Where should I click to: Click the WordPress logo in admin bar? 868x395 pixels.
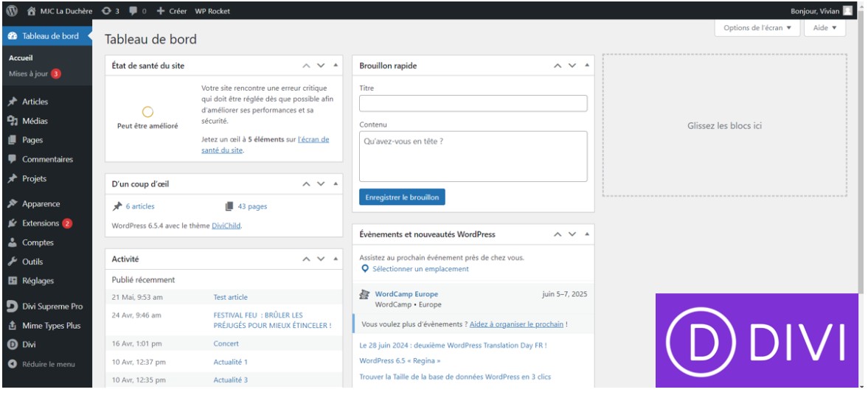click(12, 11)
